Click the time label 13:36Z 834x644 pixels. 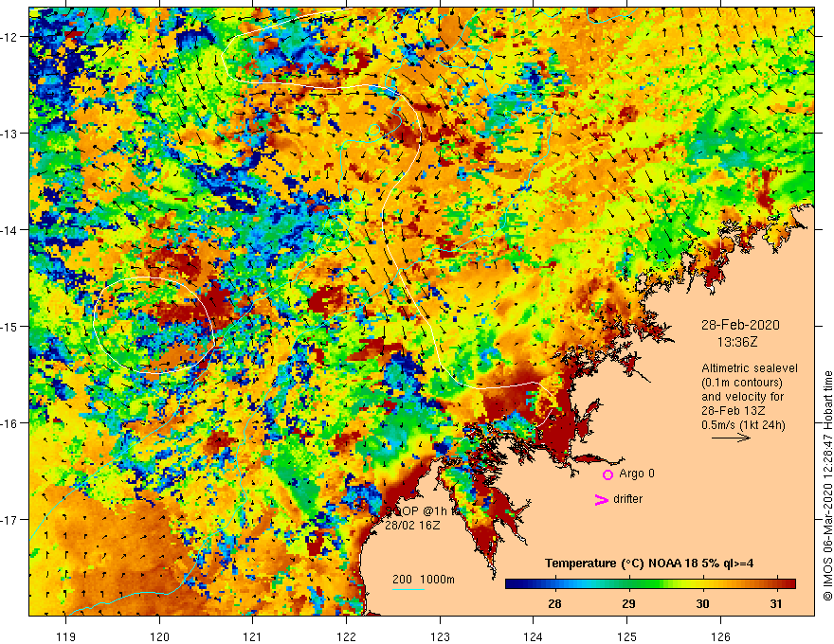tap(737, 342)
